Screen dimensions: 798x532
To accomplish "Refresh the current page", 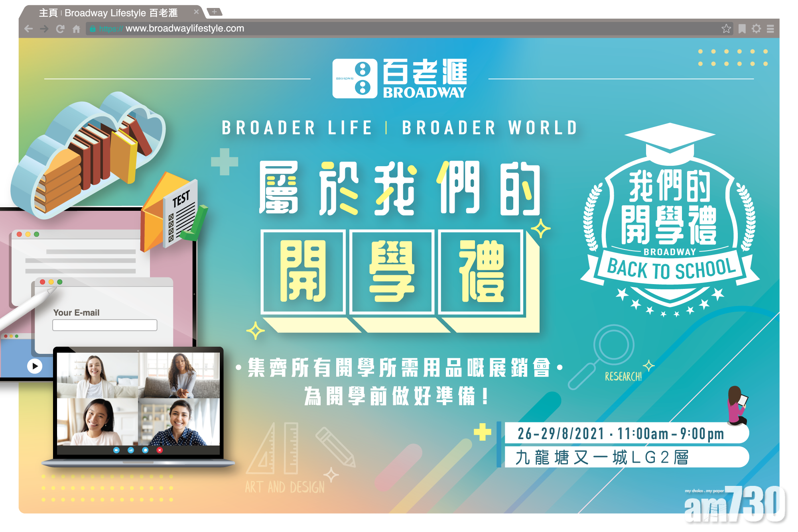I will coord(59,28).
